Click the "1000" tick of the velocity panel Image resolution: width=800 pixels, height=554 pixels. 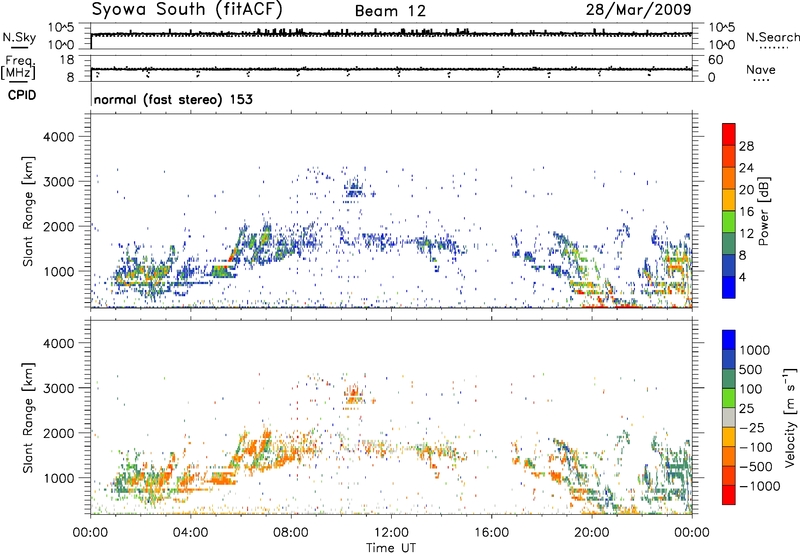pyautogui.click(x=58, y=478)
